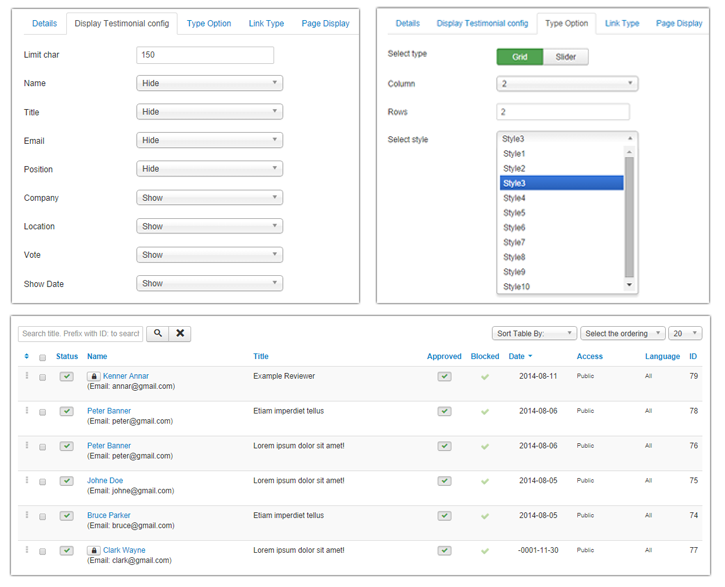The width and height of the screenshot is (725, 587).
Task: Click drag handle of Johne Doe row
Action: pyautogui.click(x=27, y=480)
